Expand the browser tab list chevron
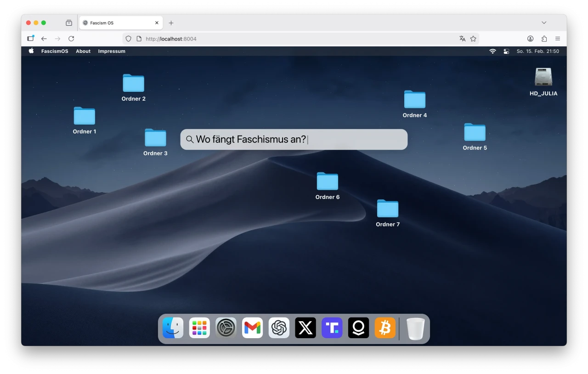This screenshot has width=588, height=374. tap(544, 23)
